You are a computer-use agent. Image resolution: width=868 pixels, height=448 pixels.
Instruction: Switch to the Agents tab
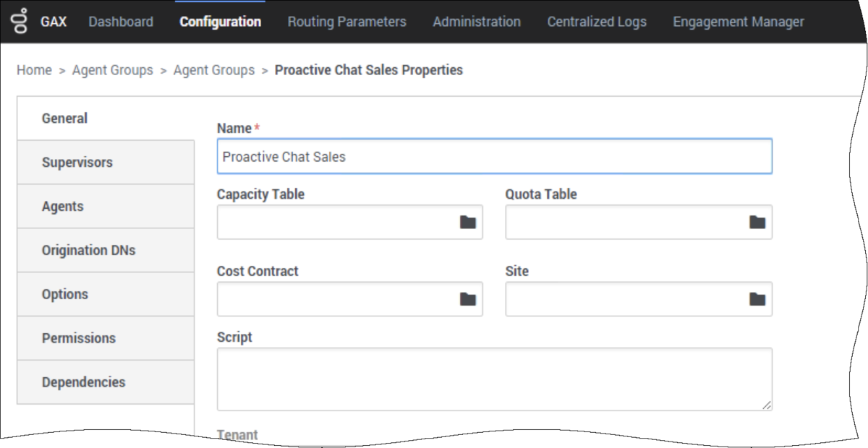[x=106, y=207]
